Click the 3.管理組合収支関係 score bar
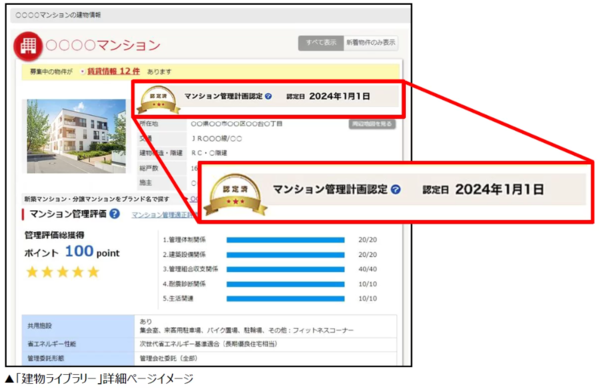The width and height of the screenshot is (600, 388). tap(285, 269)
